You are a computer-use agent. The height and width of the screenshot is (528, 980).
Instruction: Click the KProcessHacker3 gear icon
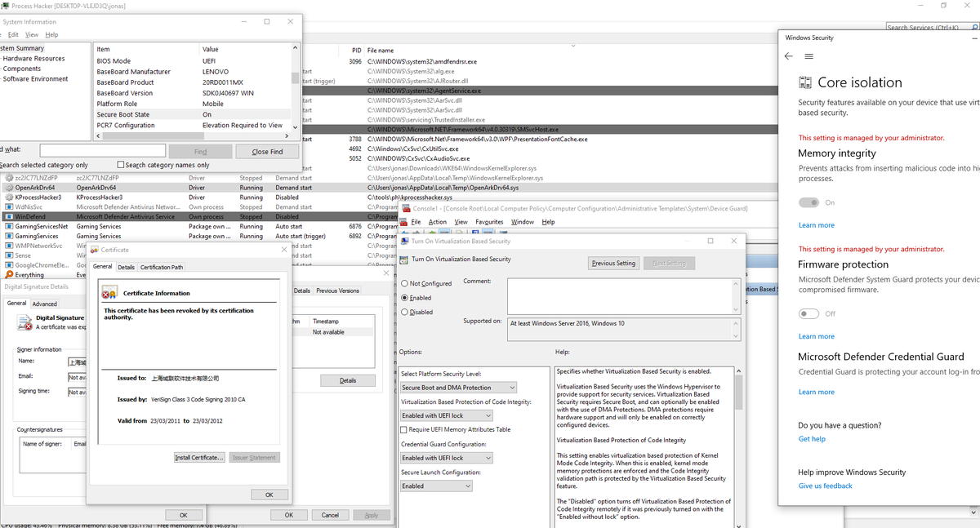(8, 197)
